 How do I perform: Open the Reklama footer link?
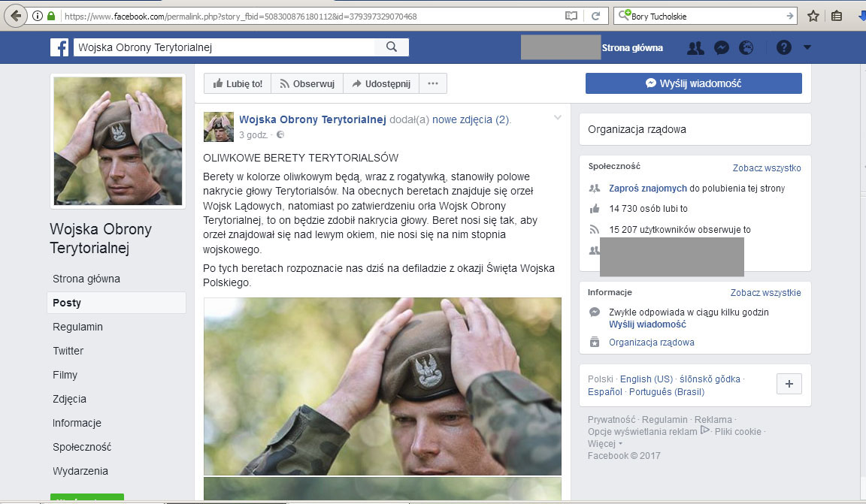(x=713, y=420)
